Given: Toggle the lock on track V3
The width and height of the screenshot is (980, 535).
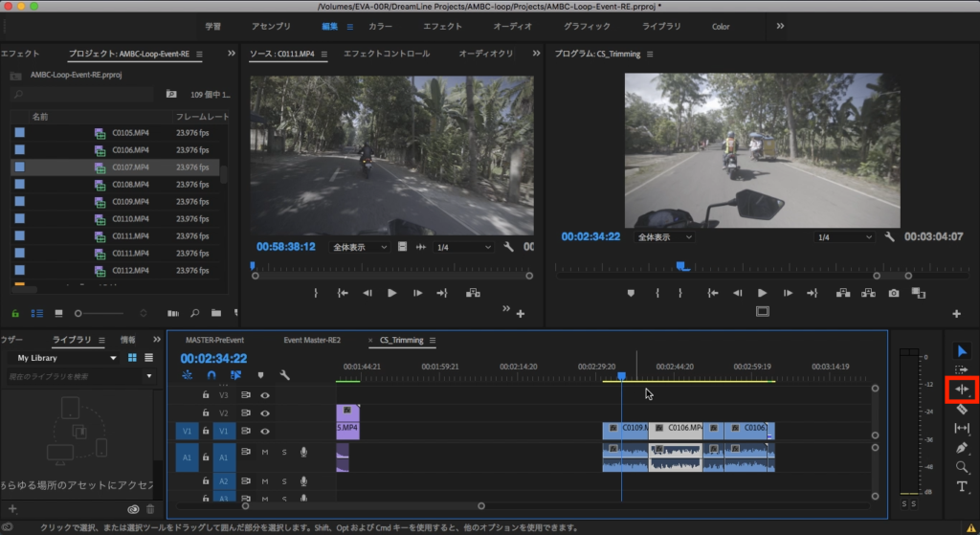Looking at the screenshot, I should [x=205, y=394].
